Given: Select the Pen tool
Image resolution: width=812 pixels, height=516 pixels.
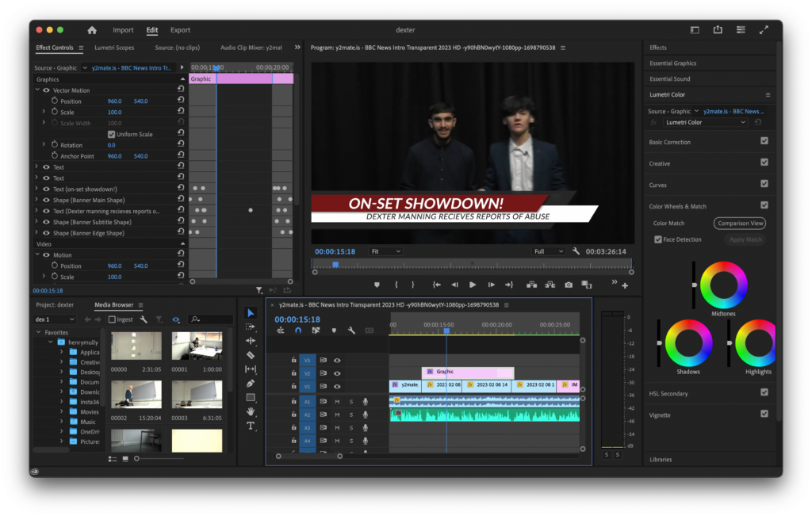Looking at the screenshot, I should [x=251, y=384].
